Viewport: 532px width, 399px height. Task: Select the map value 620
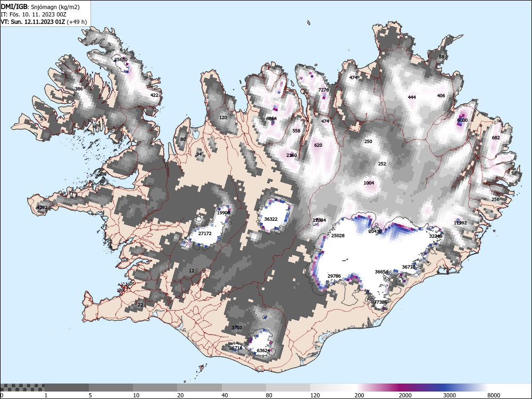click(x=318, y=145)
